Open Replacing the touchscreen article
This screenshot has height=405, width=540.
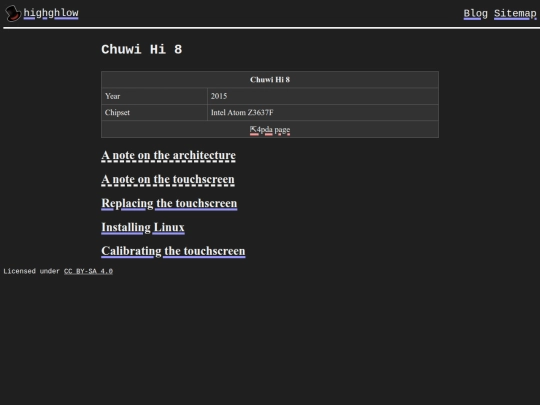[169, 203]
